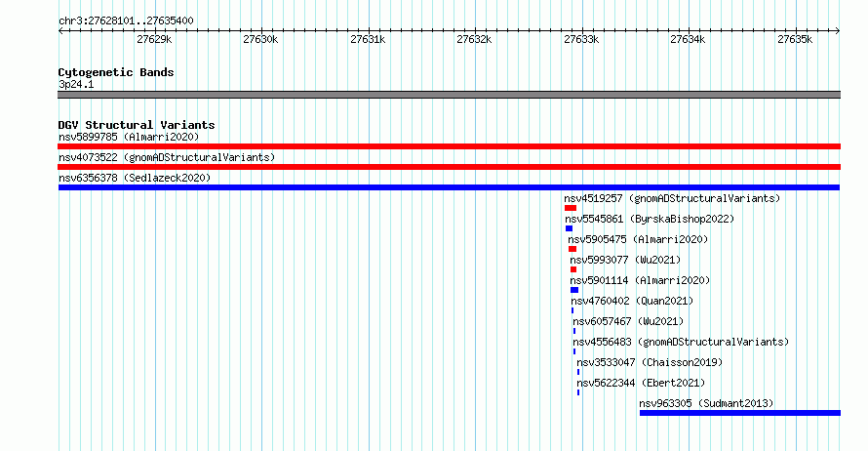Select the red nsv4519257 feature block

tap(571, 208)
